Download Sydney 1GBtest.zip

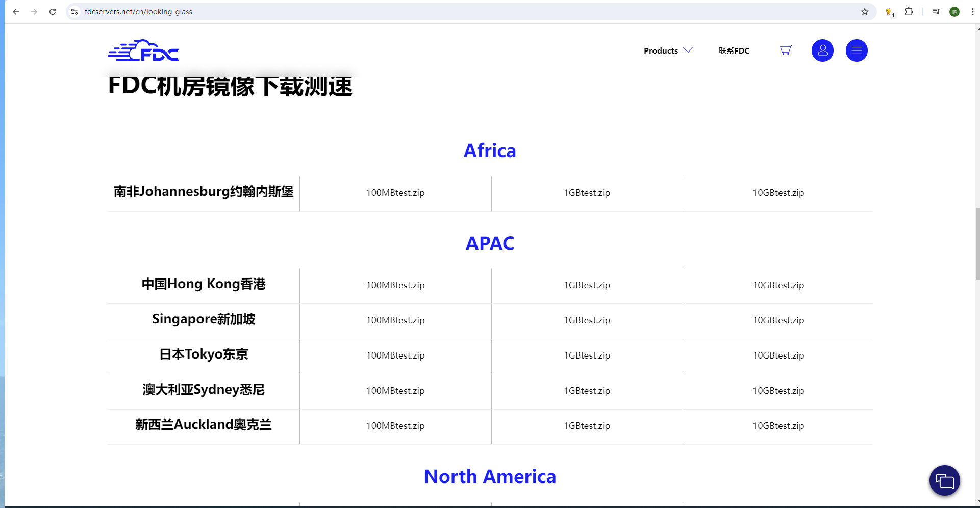587,391
